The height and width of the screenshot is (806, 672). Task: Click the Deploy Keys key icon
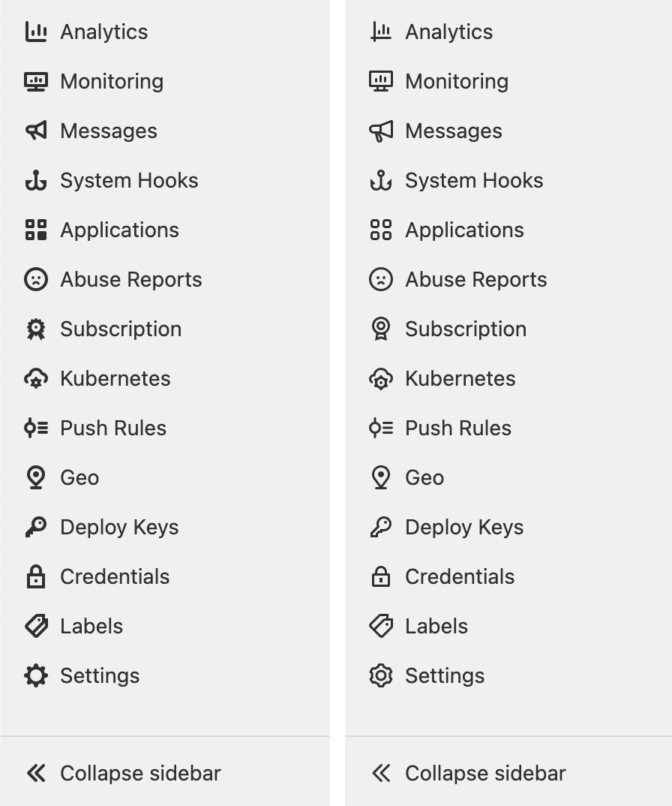coord(36,527)
